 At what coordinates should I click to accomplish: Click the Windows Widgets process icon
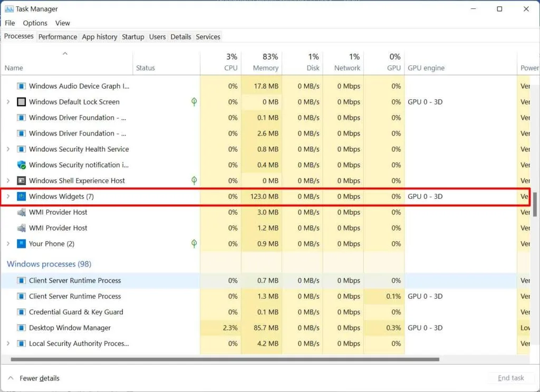(x=21, y=196)
